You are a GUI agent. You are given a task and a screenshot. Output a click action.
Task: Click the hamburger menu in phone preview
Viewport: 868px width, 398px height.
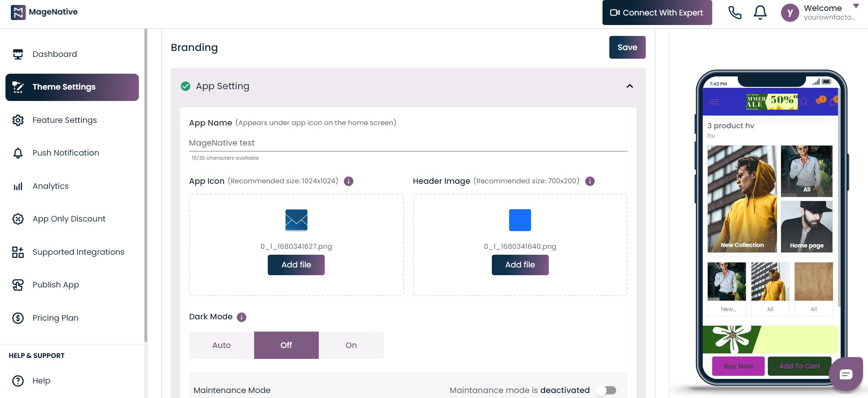coord(714,102)
